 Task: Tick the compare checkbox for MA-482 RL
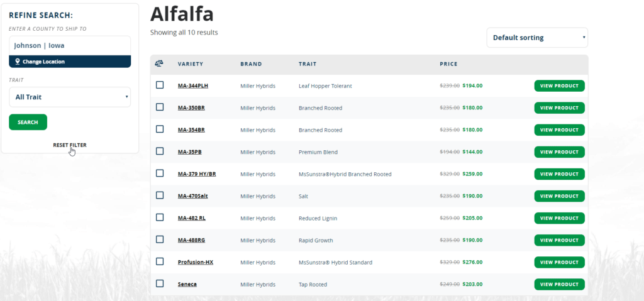click(160, 217)
